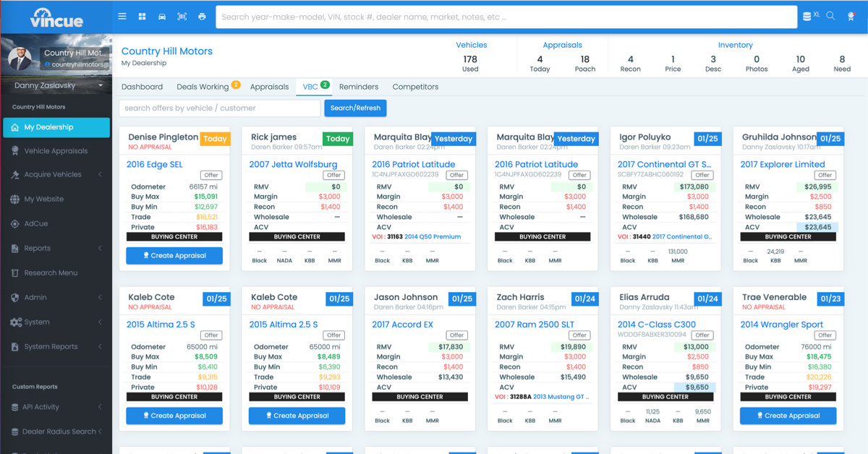
Task: Switch to the Dashboard tab
Action: coord(142,87)
